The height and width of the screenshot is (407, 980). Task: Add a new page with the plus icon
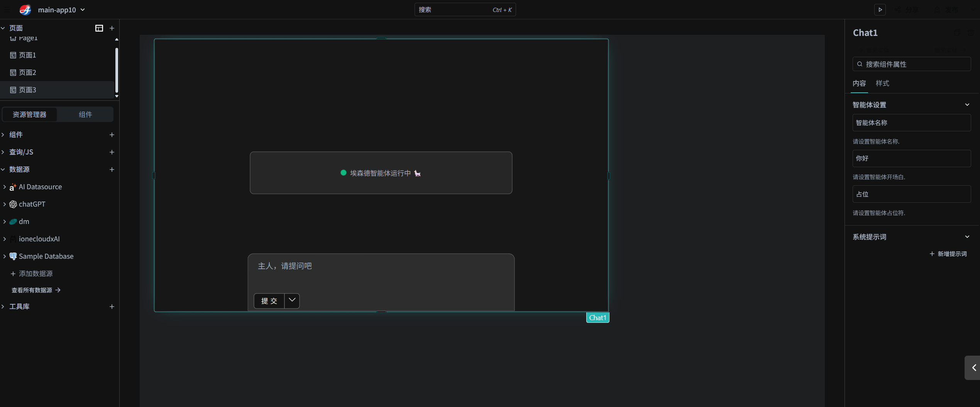point(112,28)
